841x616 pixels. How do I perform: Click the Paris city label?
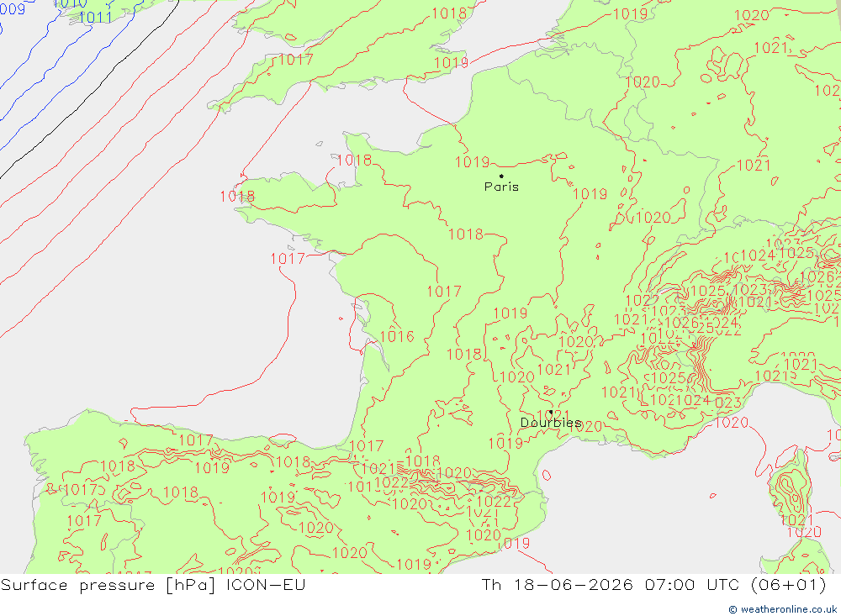coord(501,187)
